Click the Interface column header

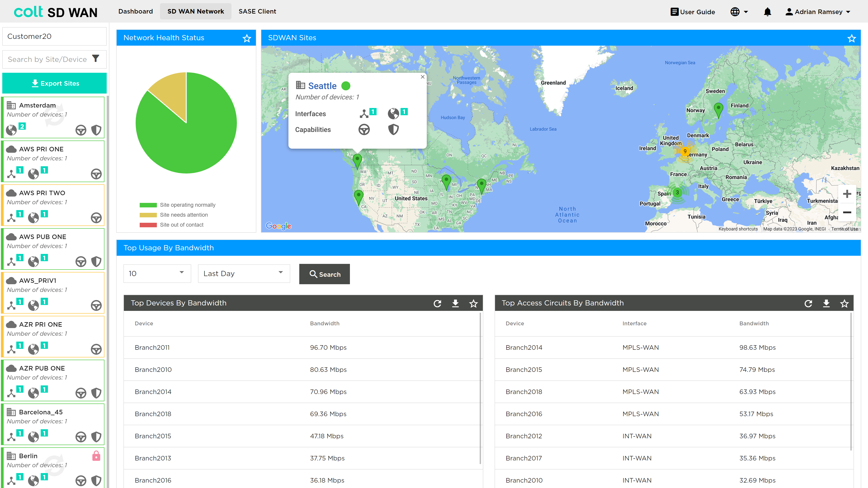click(x=634, y=323)
